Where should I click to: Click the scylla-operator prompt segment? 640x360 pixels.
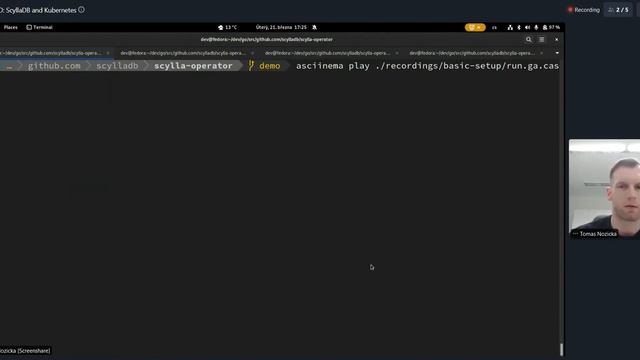pyautogui.click(x=193, y=66)
